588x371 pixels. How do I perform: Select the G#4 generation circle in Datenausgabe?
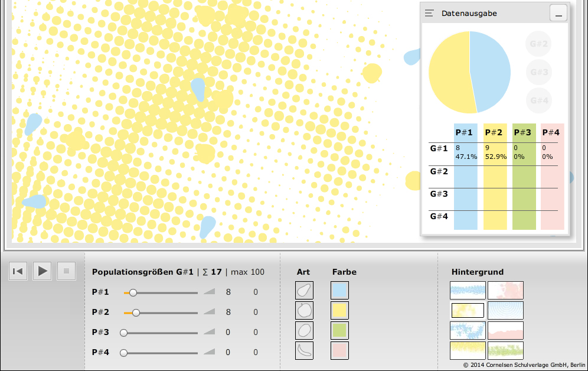[538, 100]
